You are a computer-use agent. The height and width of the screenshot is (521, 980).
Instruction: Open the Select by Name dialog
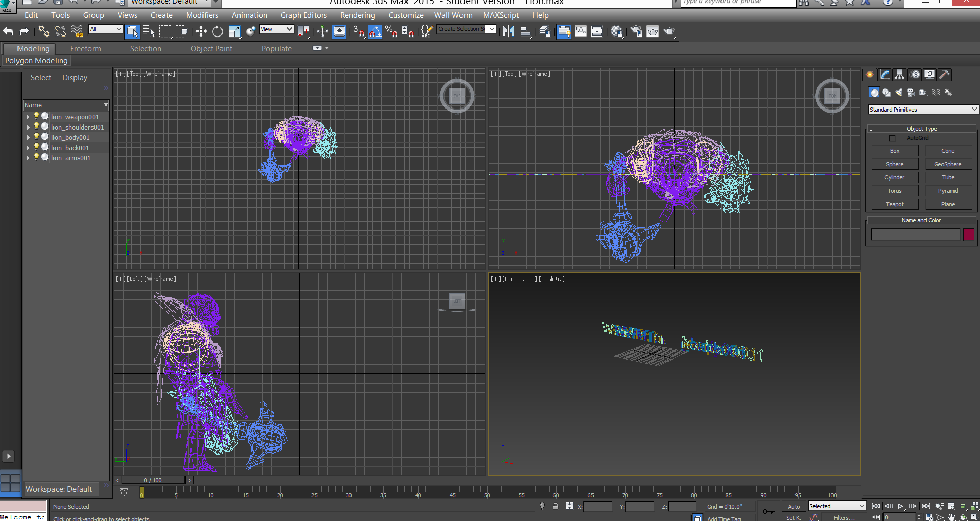coord(149,31)
